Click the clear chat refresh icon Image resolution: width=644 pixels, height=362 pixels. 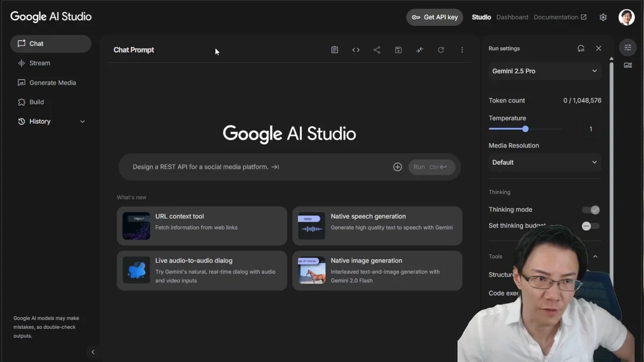[441, 50]
